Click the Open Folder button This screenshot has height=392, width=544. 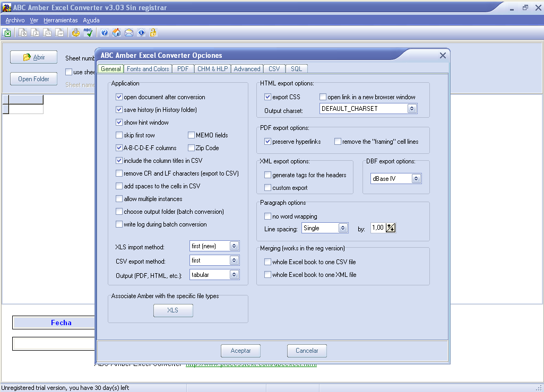pyautogui.click(x=33, y=79)
